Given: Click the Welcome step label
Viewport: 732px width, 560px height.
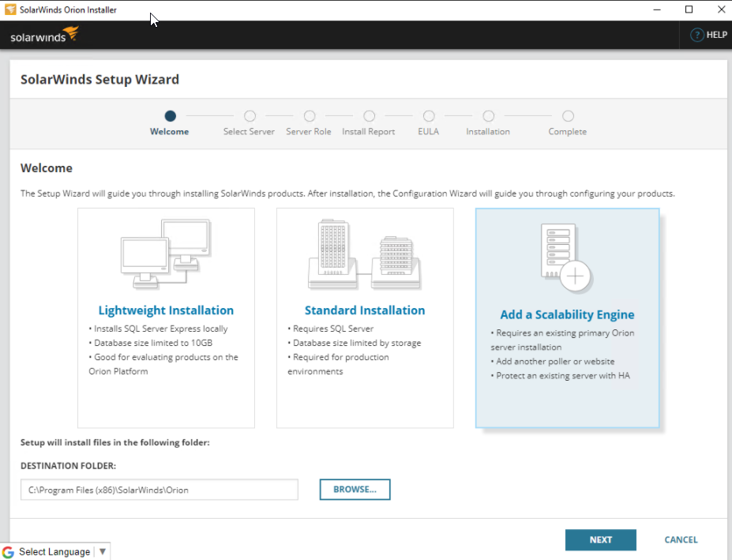Looking at the screenshot, I should click(x=170, y=132).
